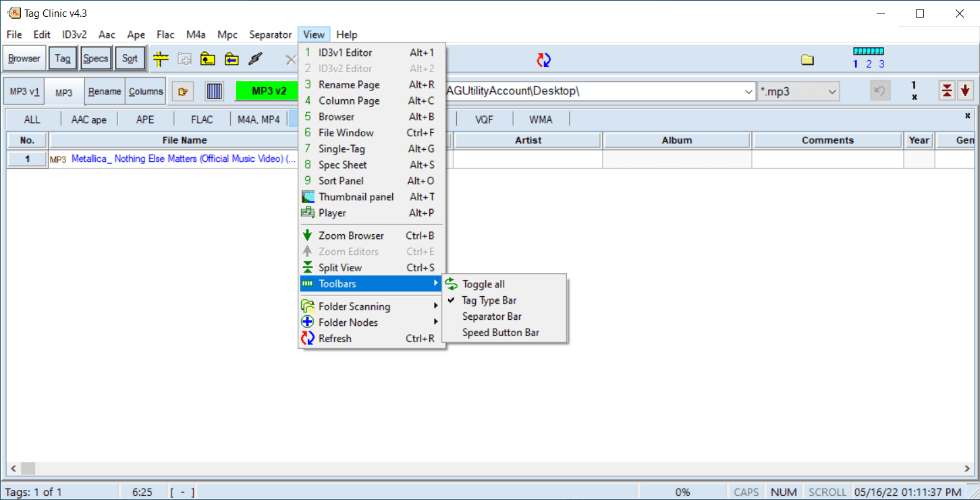Click the folder icon with blue left arrow
Screen dimensions: 980x500
point(231,59)
